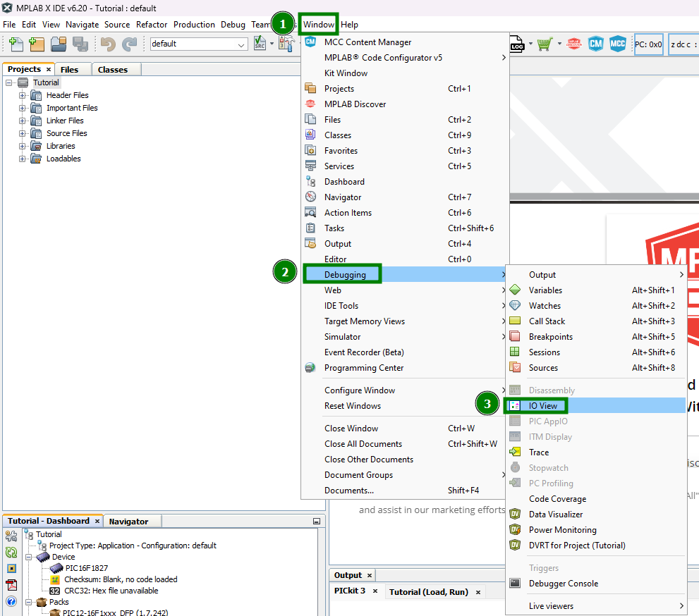Choose Reset Windows menu item
This screenshot has width=699, height=616.
coord(405,406)
